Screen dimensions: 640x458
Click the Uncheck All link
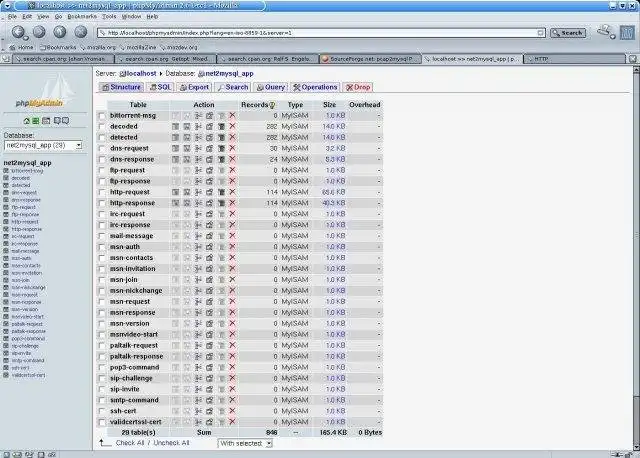click(x=171, y=443)
